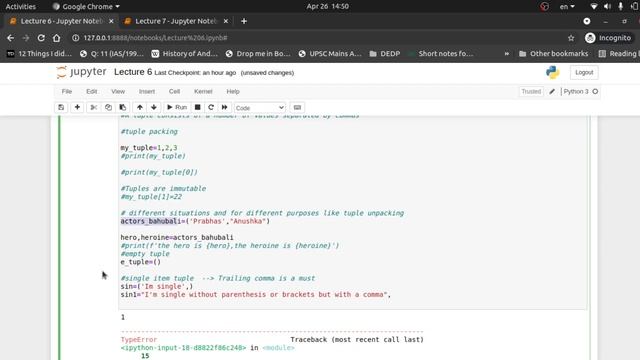This screenshot has width=640, height=360.
Task: Click the TypeError traceback text
Action: tap(139, 340)
